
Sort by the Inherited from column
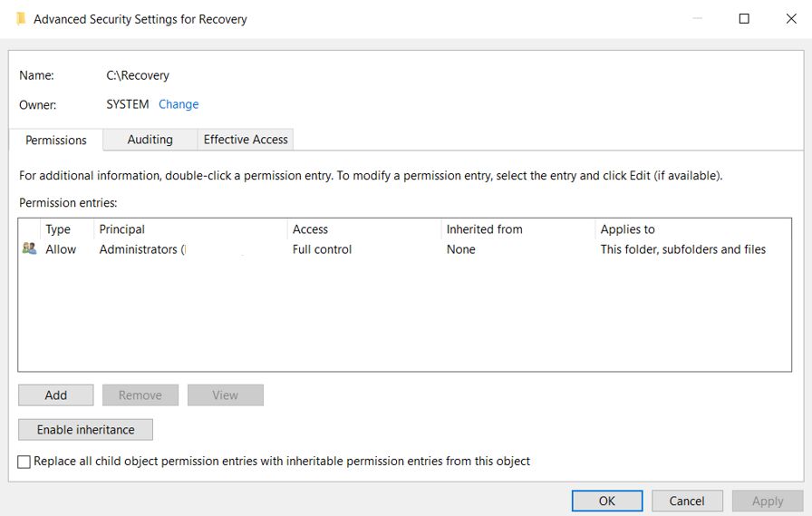(484, 229)
